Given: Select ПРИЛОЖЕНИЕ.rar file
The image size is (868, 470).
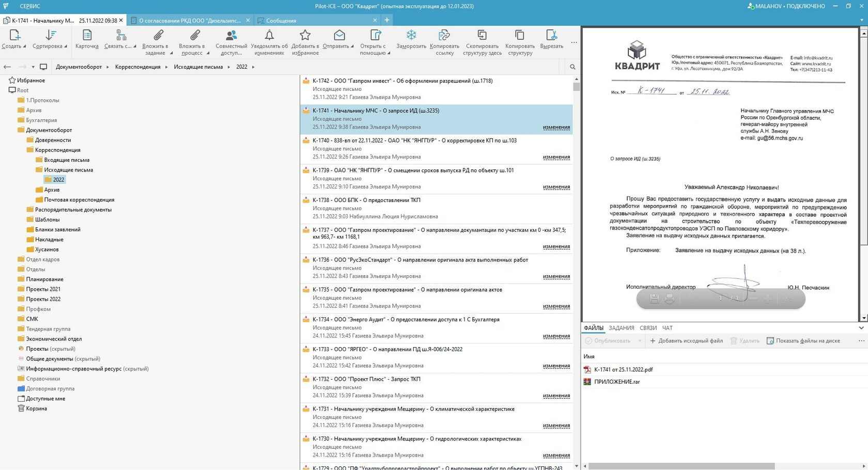Looking at the screenshot, I should (617, 382).
